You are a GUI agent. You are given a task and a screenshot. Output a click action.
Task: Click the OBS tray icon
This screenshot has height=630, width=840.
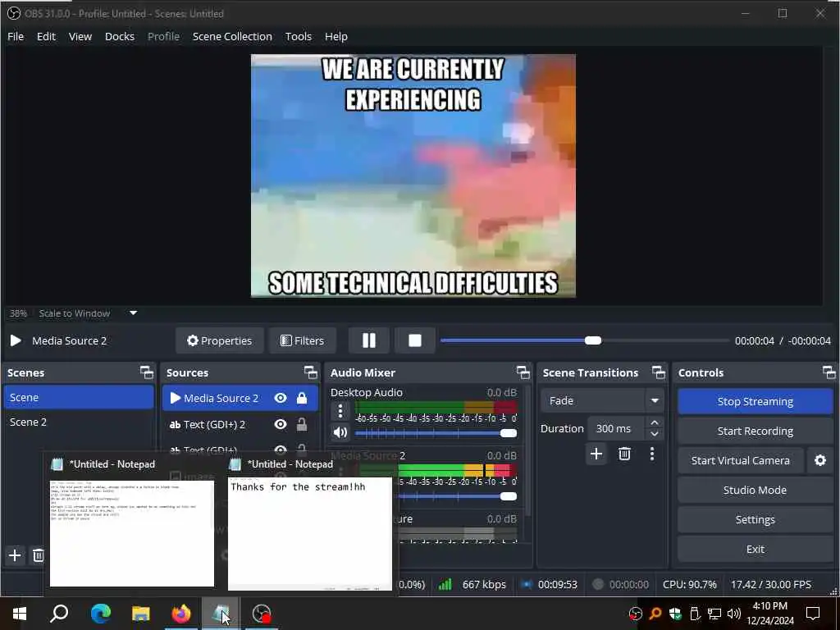pos(636,614)
